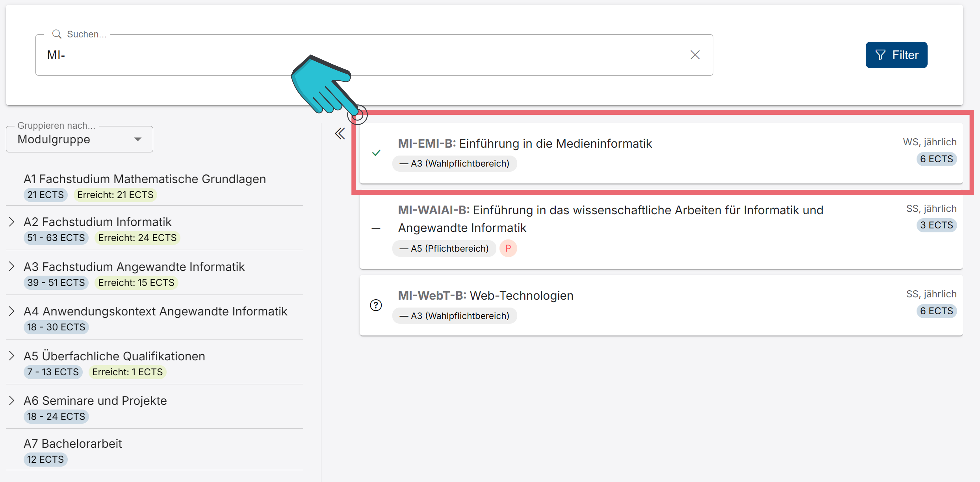The height and width of the screenshot is (482, 980).
Task: Expand A3 Fachstudium Angewandte Informatik group
Action: coord(11,266)
